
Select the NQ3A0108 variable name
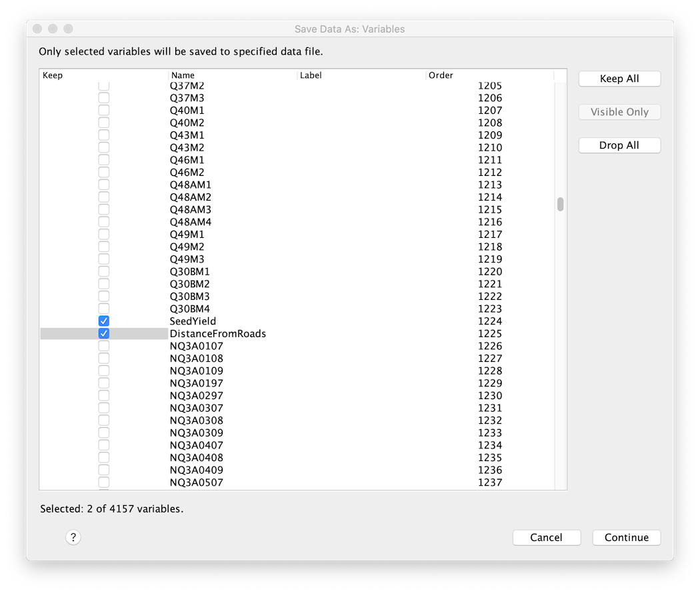pos(197,358)
